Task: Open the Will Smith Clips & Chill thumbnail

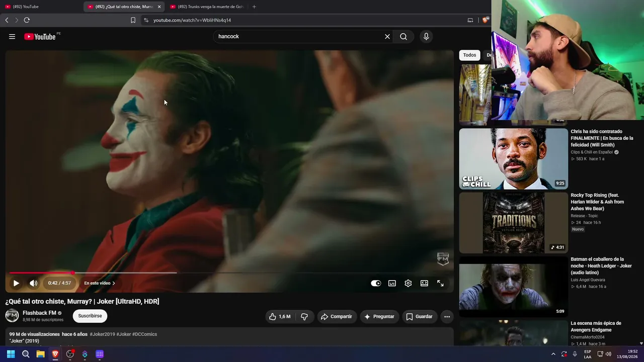Action: coord(513,159)
